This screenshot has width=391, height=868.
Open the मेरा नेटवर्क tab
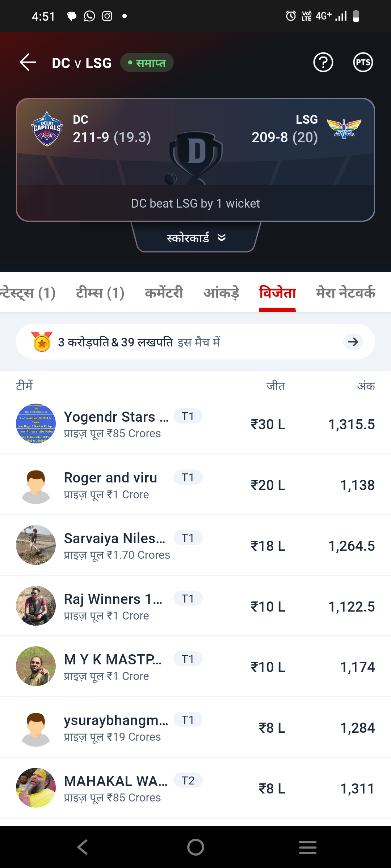345,293
